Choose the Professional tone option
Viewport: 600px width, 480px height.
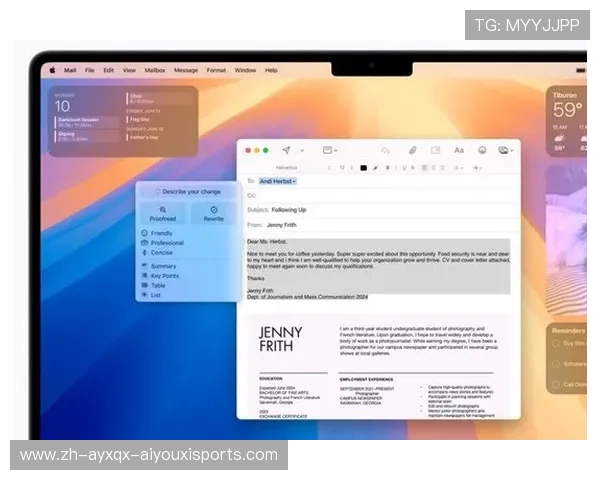point(163,243)
